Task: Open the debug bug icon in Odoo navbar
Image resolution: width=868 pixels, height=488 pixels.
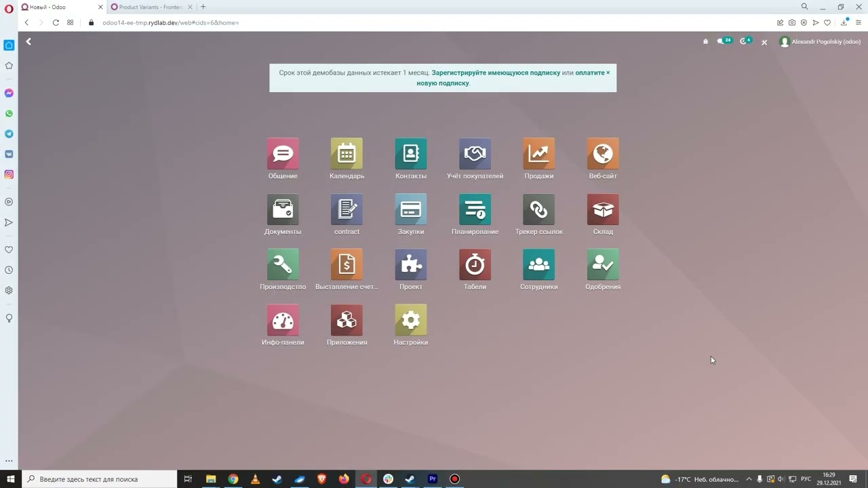Action: tap(705, 42)
